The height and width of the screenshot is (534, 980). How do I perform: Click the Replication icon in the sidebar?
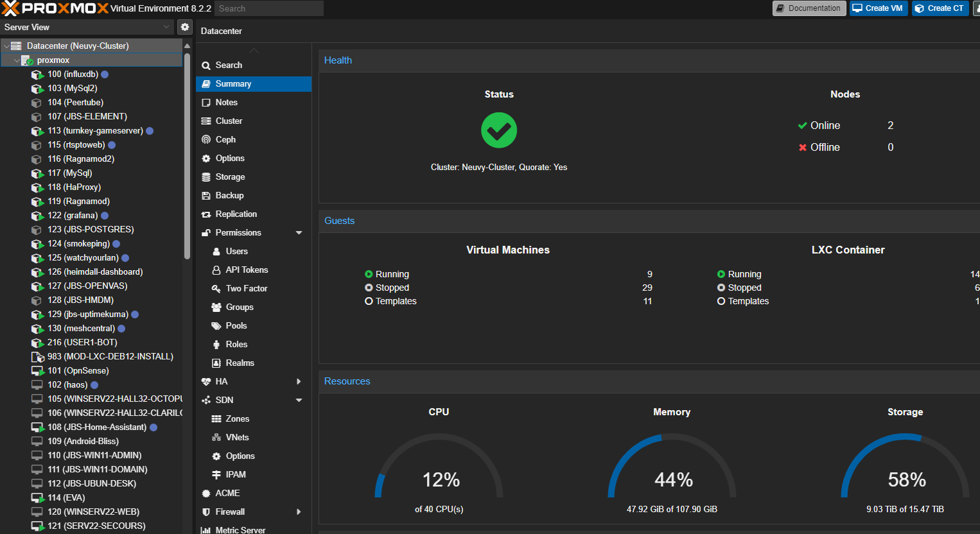point(206,214)
